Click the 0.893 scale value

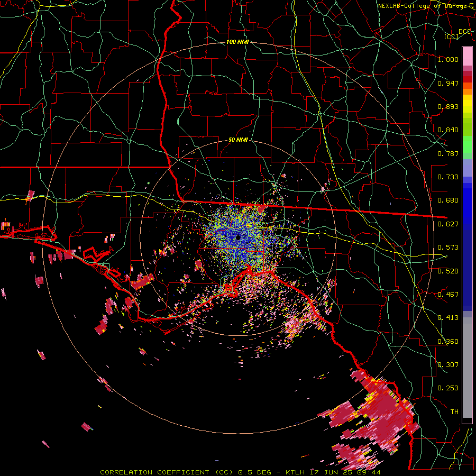click(x=448, y=106)
